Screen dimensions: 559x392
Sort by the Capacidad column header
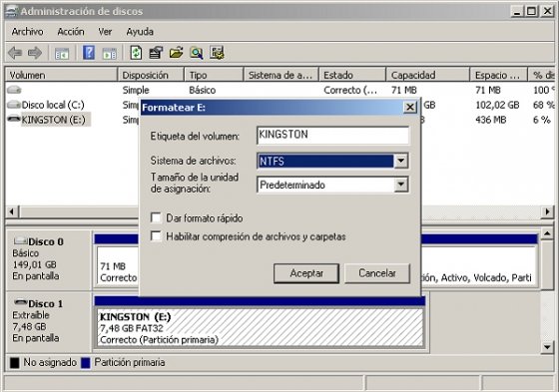[x=428, y=75]
